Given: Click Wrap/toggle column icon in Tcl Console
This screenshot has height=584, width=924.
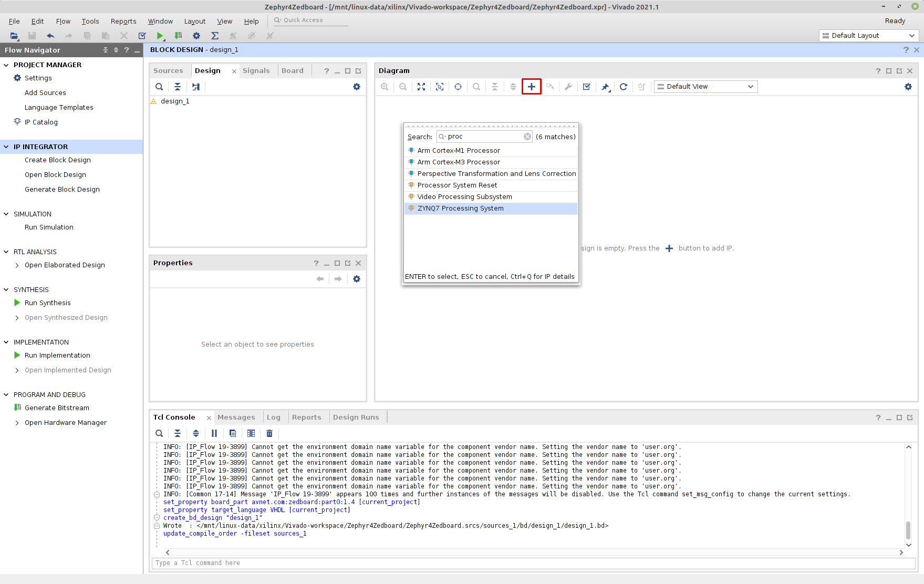Looking at the screenshot, I should pyautogui.click(x=251, y=433).
